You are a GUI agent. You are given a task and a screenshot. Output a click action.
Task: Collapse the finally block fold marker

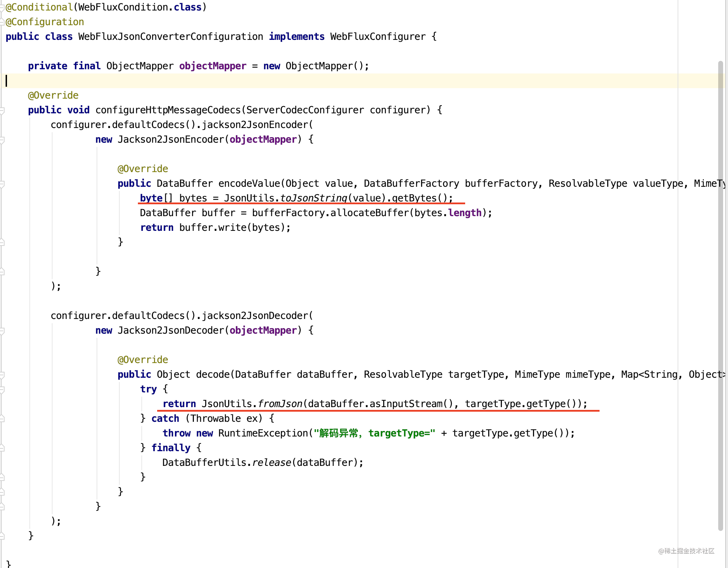coord(2,448)
